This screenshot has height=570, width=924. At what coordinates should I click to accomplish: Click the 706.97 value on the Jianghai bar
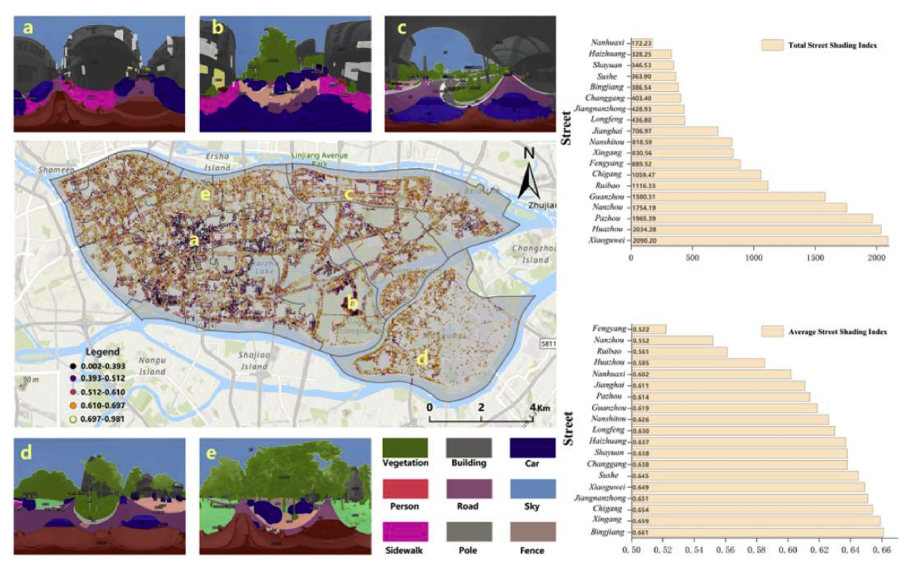[x=644, y=130]
